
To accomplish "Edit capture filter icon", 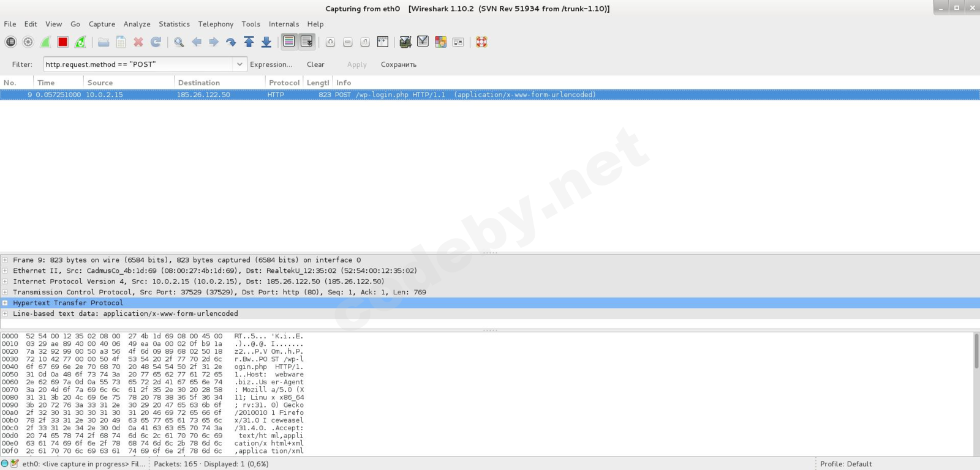I will [405, 42].
